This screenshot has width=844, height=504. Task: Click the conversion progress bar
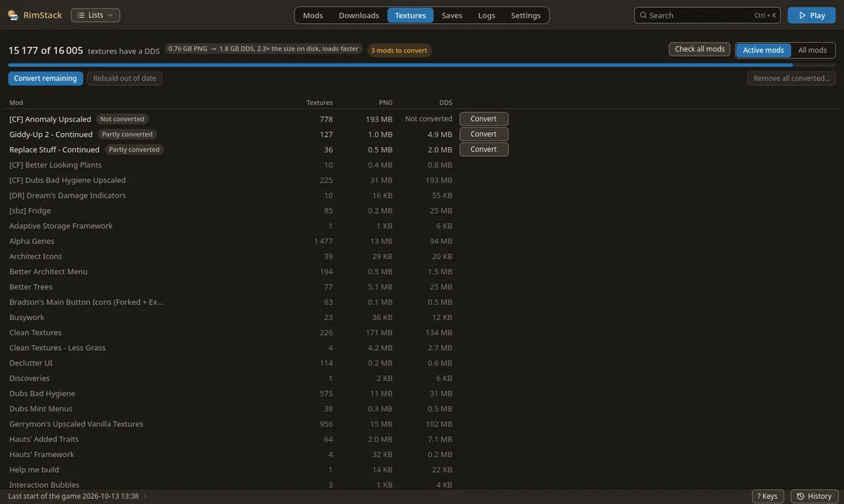[x=422, y=65]
